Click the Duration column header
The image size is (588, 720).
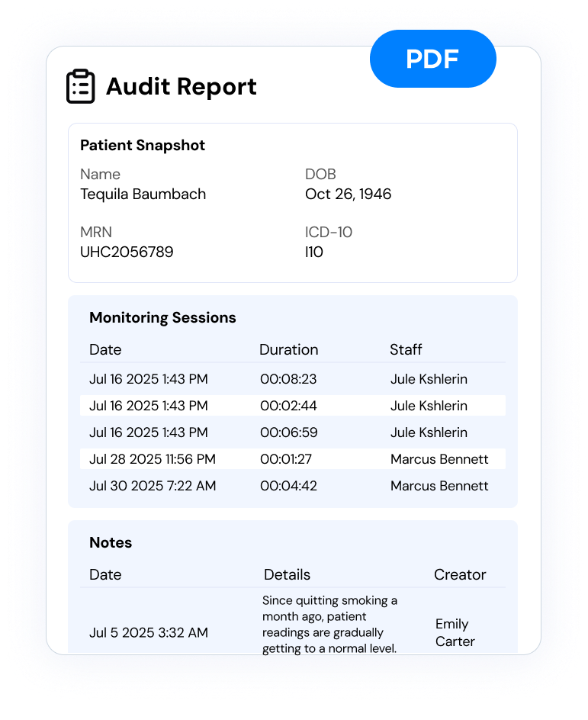289,349
